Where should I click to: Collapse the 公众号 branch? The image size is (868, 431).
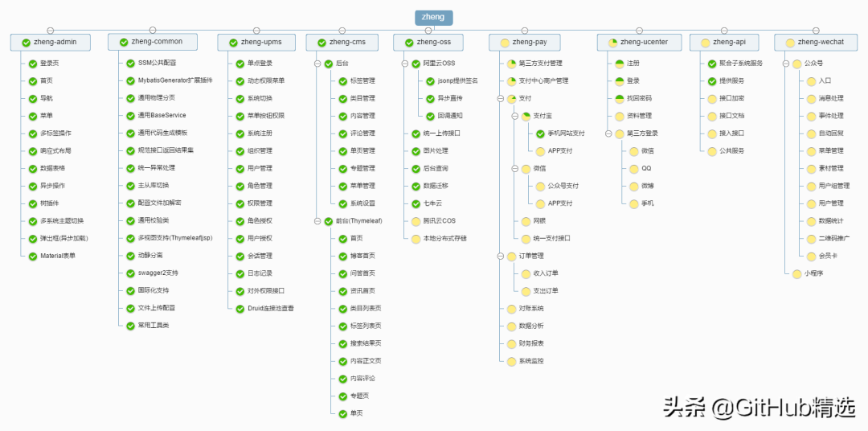785,64
